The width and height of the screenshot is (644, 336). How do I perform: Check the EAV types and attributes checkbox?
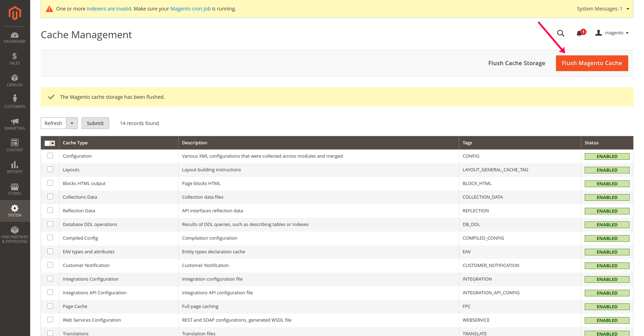[x=50, y=251]
